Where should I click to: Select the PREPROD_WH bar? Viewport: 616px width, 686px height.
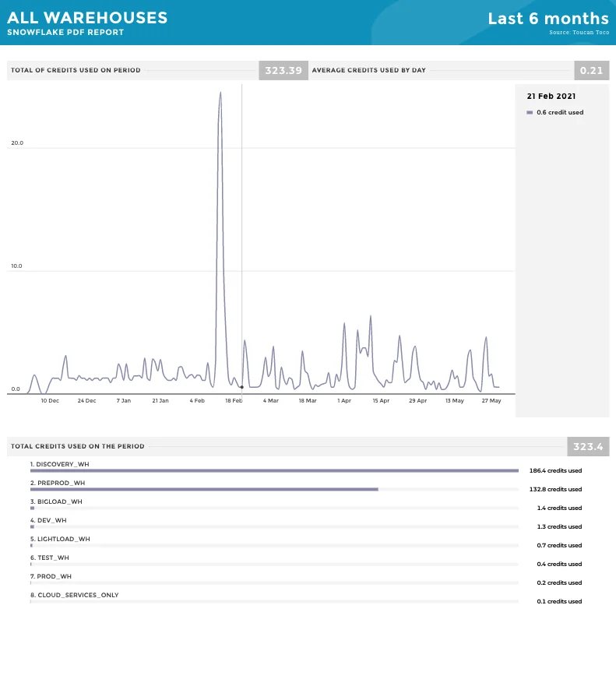point(204,489)
